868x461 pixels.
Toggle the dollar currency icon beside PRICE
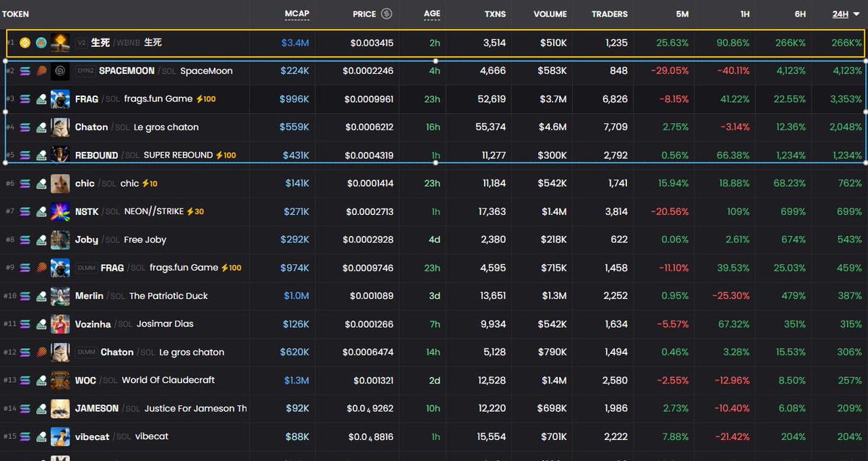386,14
